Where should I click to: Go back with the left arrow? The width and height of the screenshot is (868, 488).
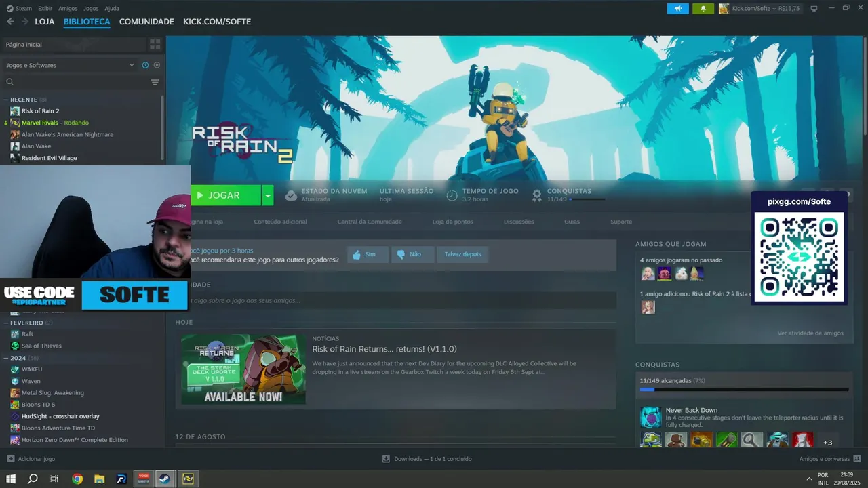[x=10, y=22]
